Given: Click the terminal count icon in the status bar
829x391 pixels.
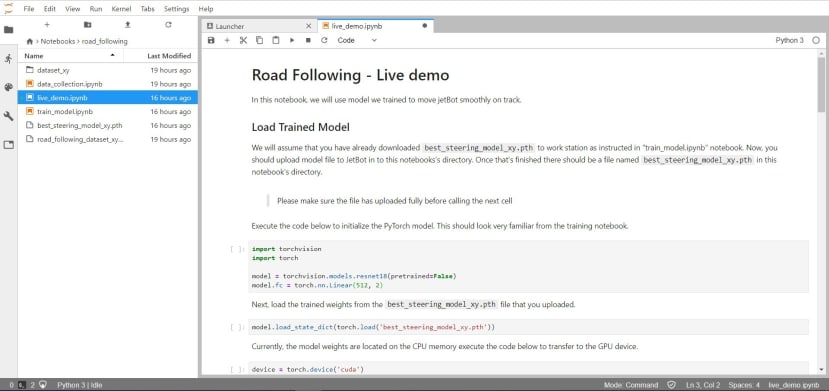Looking at the screenshot, I should [22, 385].
